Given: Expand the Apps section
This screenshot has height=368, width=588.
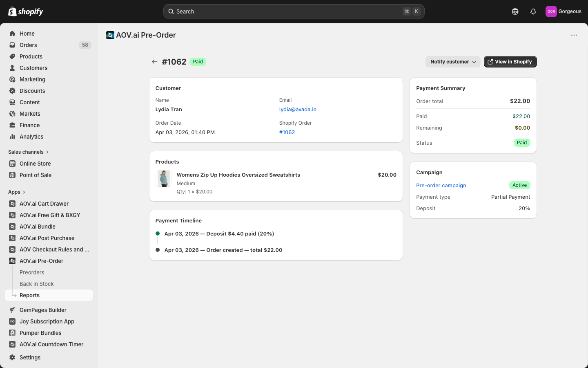Looking at the screenshot, I should pyautogui.click(x=17, y=192).
